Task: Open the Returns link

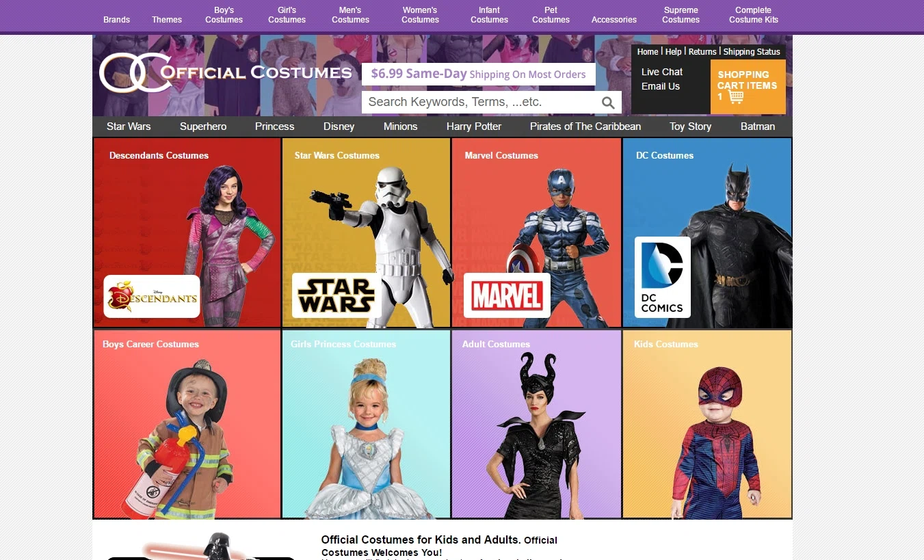Action: point(702,51)
